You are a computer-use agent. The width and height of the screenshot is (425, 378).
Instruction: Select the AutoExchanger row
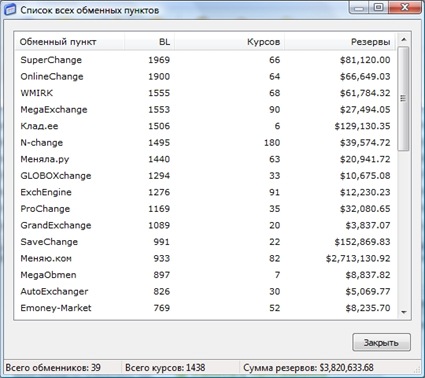click(x=205, y=291)
